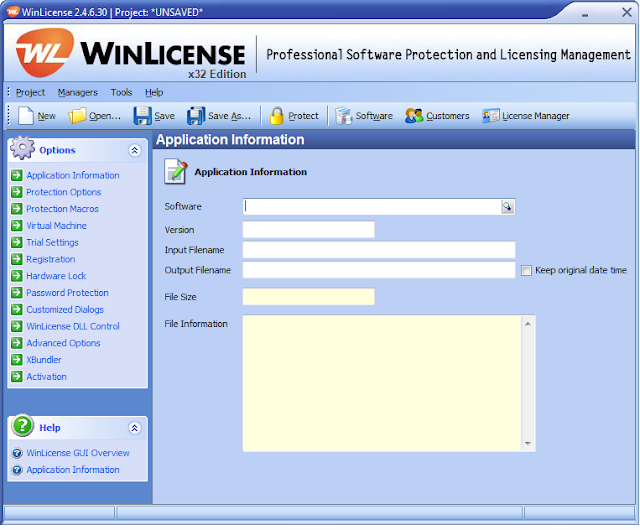Click green arrow icon beside WinLicense DLL Control
Viewport: 640px width, 530px height.
(x=17, y=326)
